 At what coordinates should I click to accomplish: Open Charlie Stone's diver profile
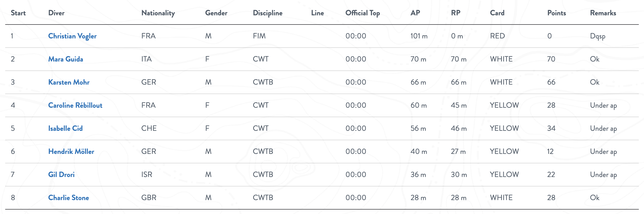[x=69, y=198]
